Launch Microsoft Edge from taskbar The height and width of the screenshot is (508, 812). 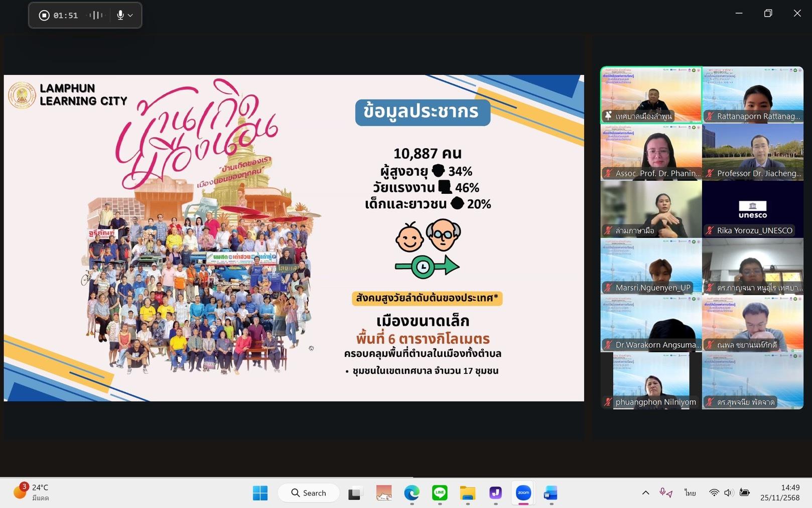(x=412, y=493)
